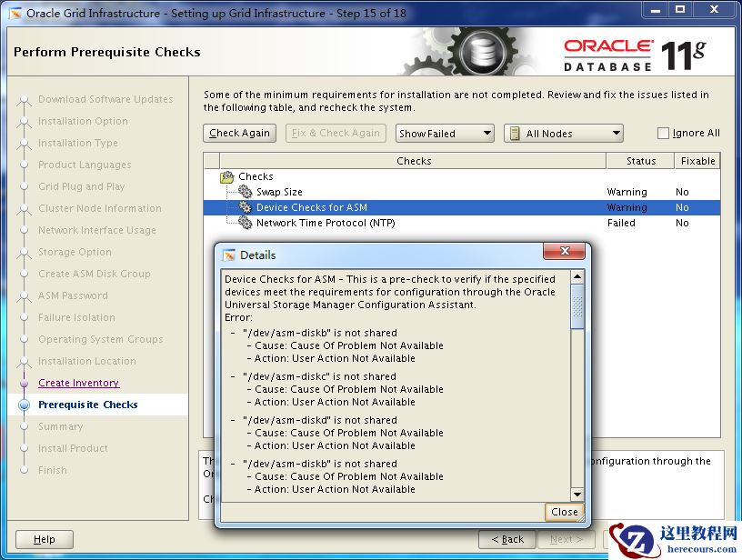Select the Checks root tree node
This screenshot has width=742, height=560.
tap(256, 176)
